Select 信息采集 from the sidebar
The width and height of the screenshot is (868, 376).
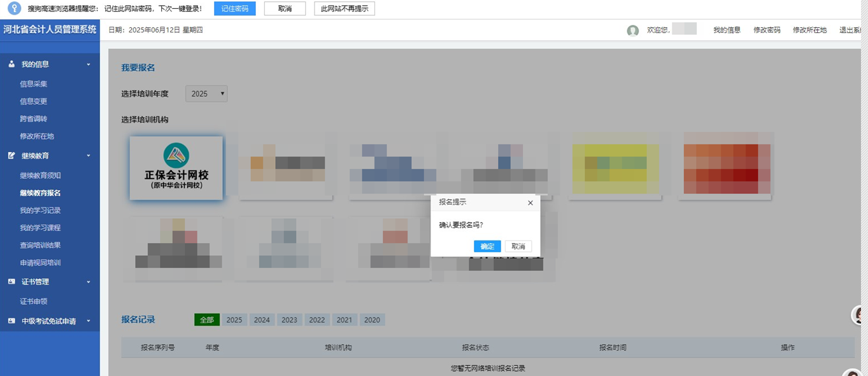coord(33,83)
